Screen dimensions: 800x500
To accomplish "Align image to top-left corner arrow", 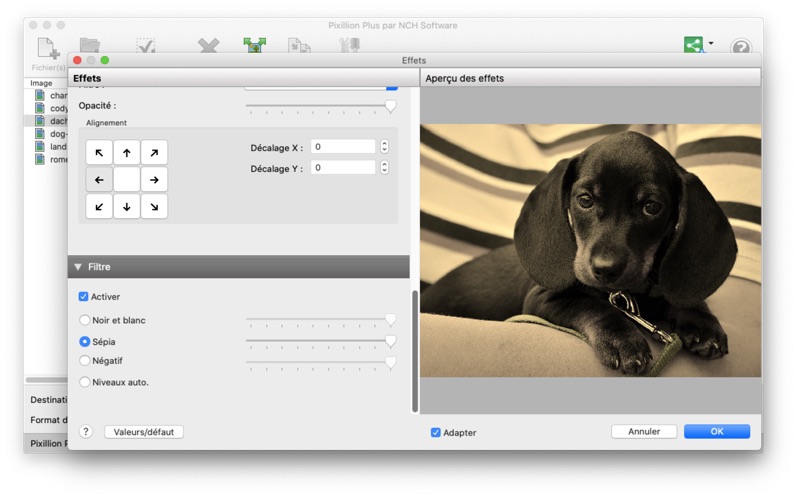I will 99,153.
